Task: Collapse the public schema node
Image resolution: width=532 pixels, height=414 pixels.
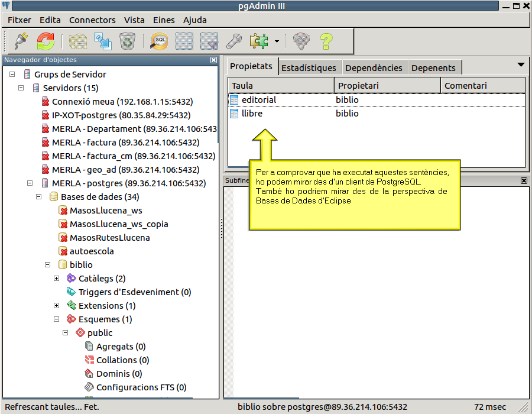Action: tap(65, 332)
